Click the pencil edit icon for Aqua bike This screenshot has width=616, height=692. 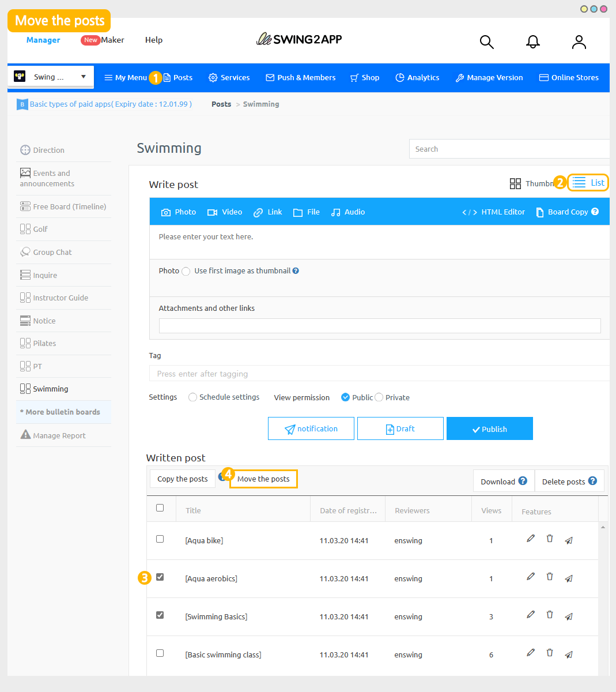click(531, 539)
